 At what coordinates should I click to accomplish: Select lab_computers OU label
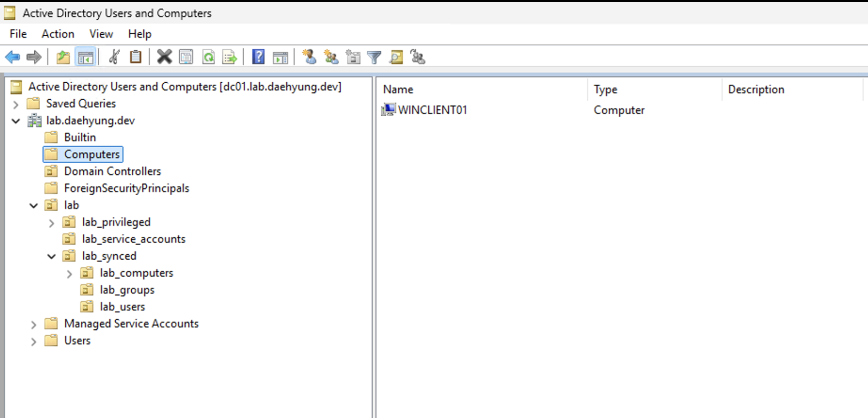click(x=137, y=273)
